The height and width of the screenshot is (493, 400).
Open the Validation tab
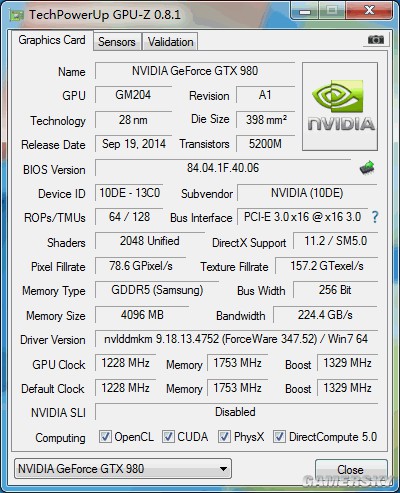tap(170, 42)
